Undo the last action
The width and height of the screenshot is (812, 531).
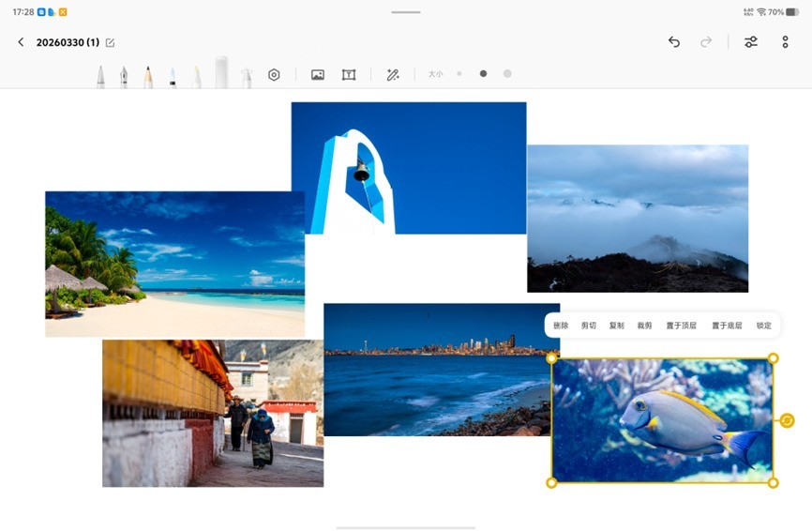pos(673,42)
